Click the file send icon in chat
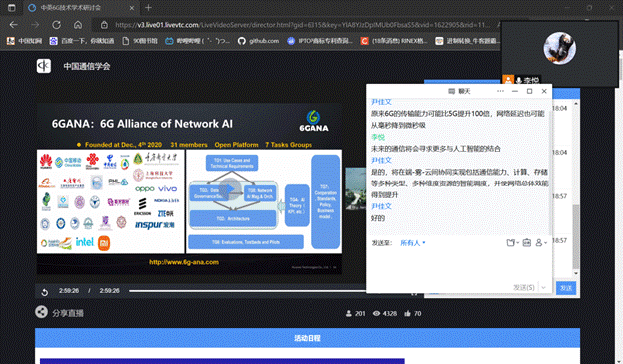This screenshot has width=623, height=364. click(512, 243)
